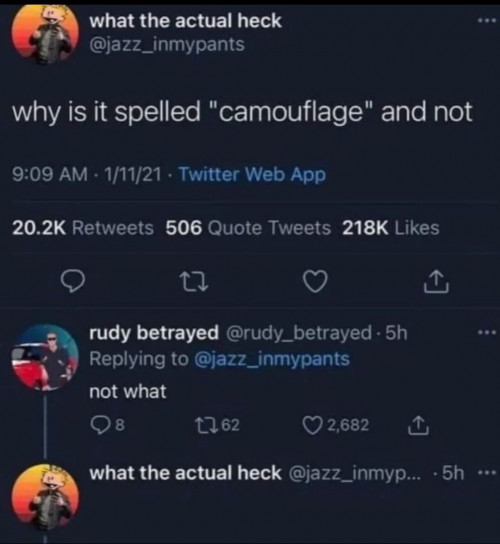Reply to the main camouflage tweet
The height and width of the screenshot is (544, 500).
coord(72,281)
